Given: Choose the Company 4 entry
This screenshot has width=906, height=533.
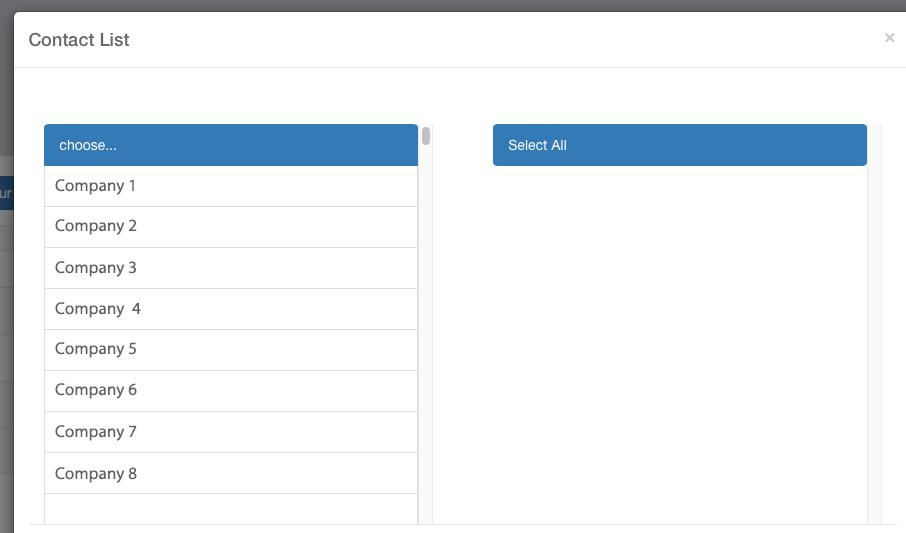Looking at the screenshot, I should (x=230, y=309).
